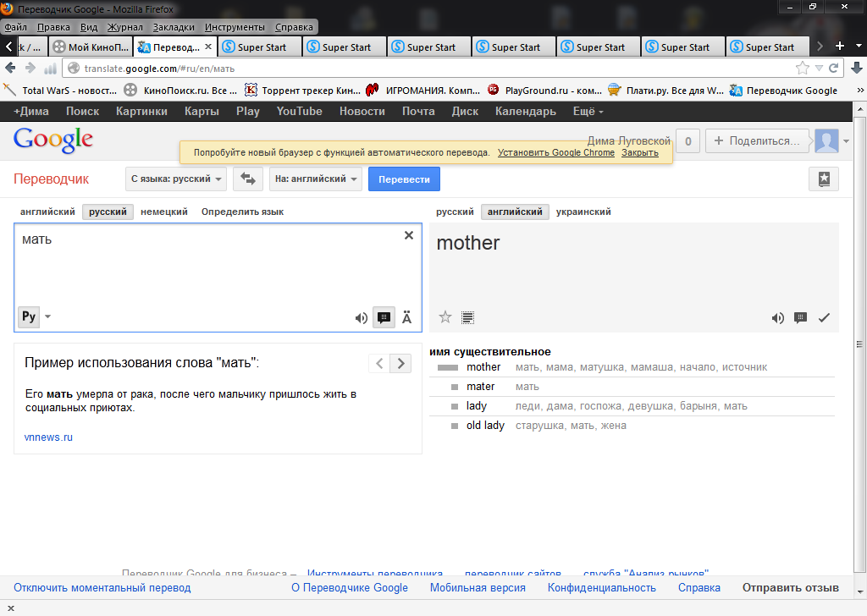
Task: Go forward in browser history
Action: click(x=30, y=68)
